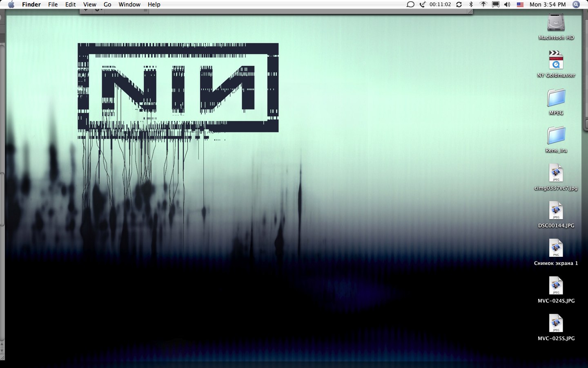Open the Macintosh HD drive icon
Image resolution: width=588 pixels, height=368 pixels.
point(556,23)
